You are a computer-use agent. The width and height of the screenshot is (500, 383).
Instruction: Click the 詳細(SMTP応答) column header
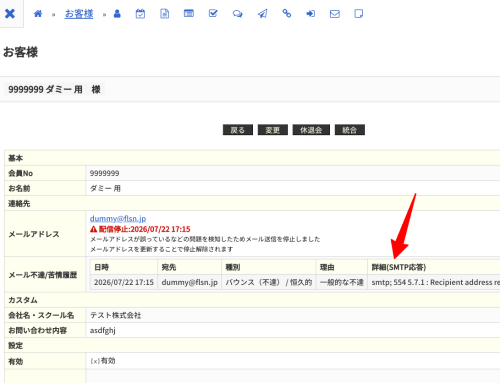(x=434, y=267)
